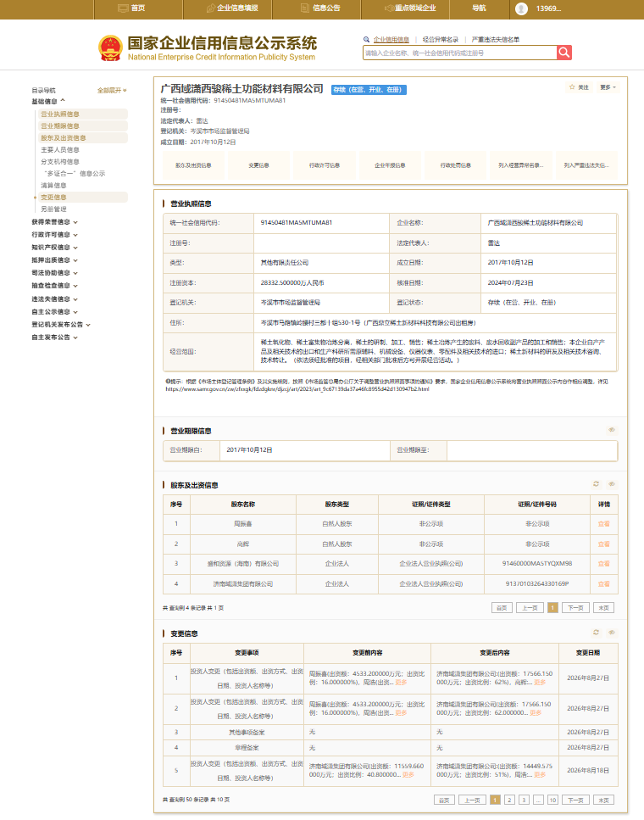This screenshot has height=820, width=644.
Task: Go to page 10 of 变更信息
Action: pyautogui.click(x=552, y=800)
